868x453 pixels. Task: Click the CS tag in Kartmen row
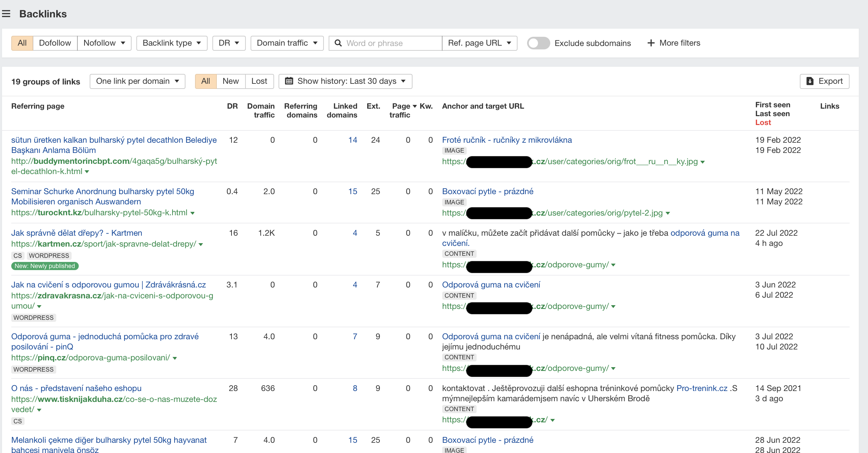[x=18, y=256]
